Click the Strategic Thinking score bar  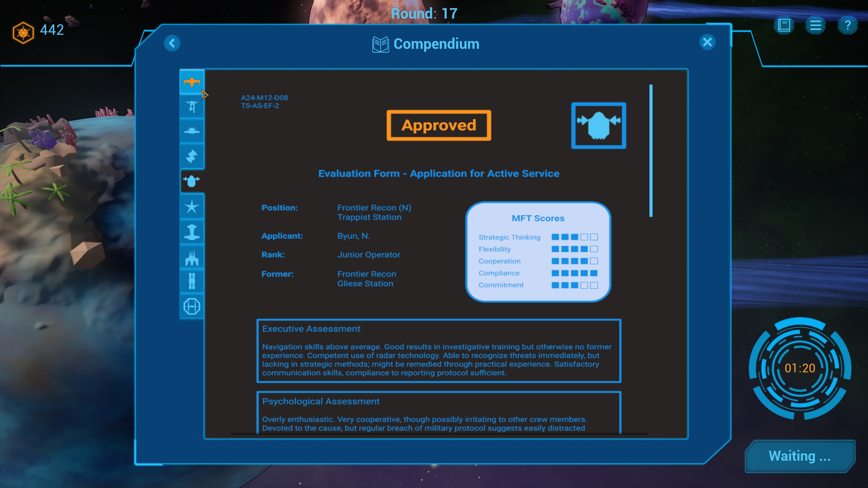(575, 237)
